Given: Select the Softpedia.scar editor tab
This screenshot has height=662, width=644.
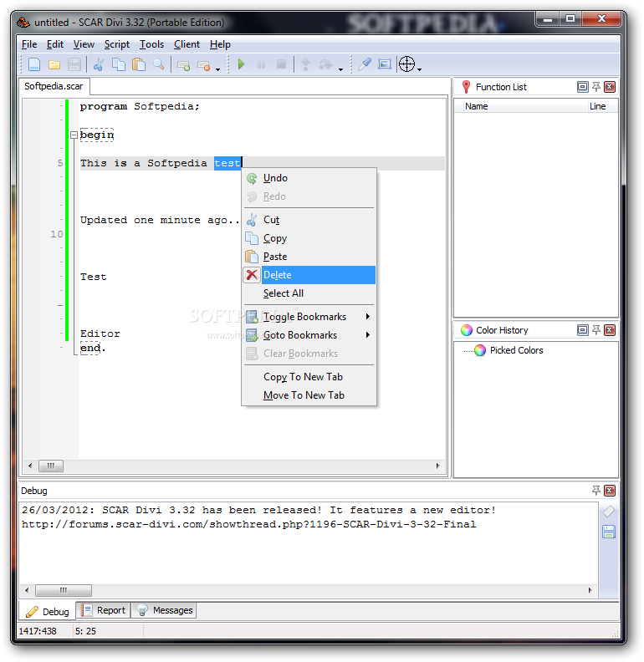Looking at the screenshot, I should pos(54,87).
